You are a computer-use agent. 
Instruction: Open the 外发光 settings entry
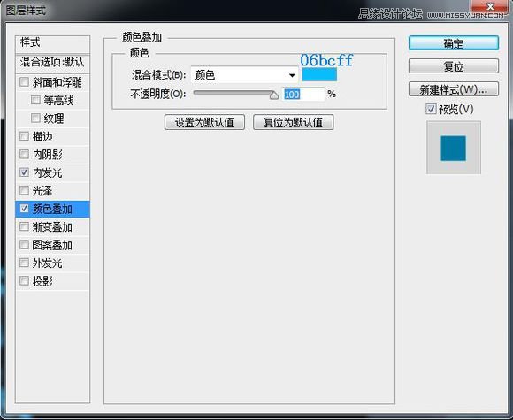(47, 263)
